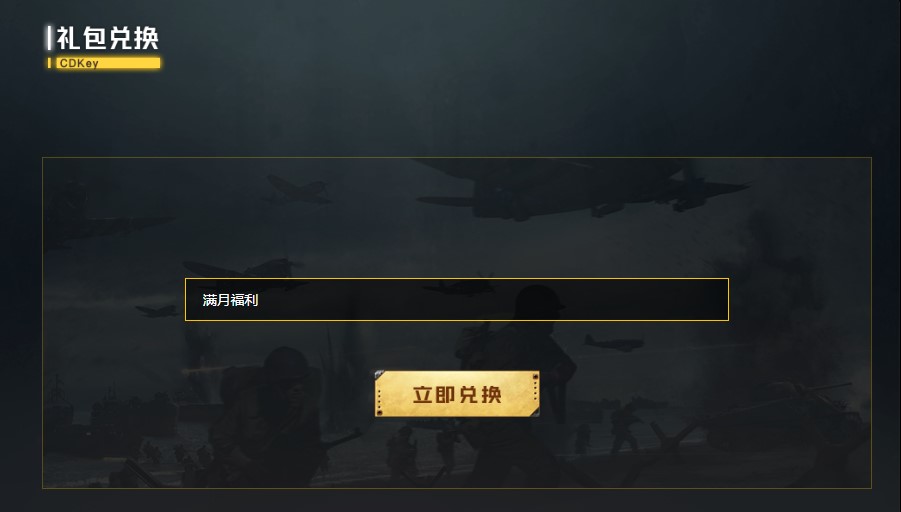Click the 立即兑换 redeem button

tap(457, 394)
